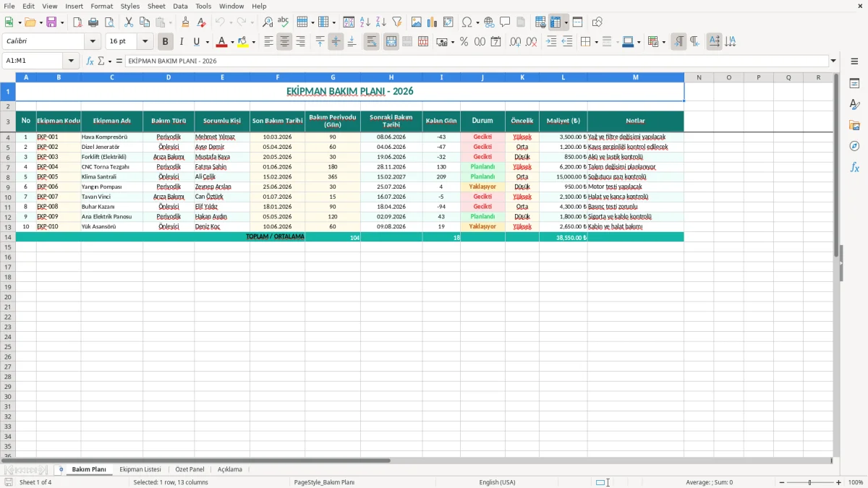Insert a comment
The width and height of the screenshot is (868, 488).
(x=506, y=22)
